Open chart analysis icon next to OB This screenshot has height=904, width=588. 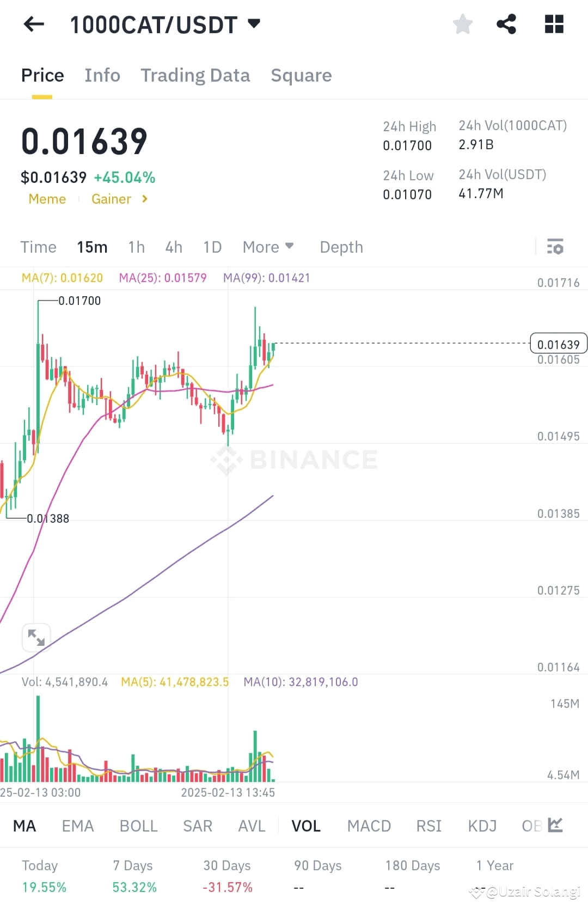click(x=555, y=826)
